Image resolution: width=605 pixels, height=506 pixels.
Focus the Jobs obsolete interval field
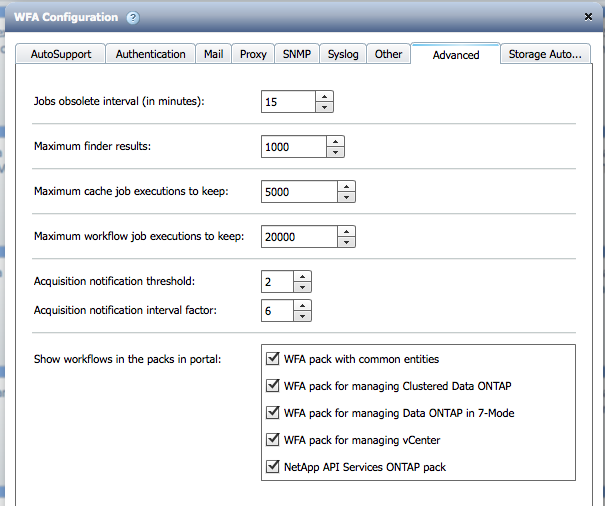(288, 102)
